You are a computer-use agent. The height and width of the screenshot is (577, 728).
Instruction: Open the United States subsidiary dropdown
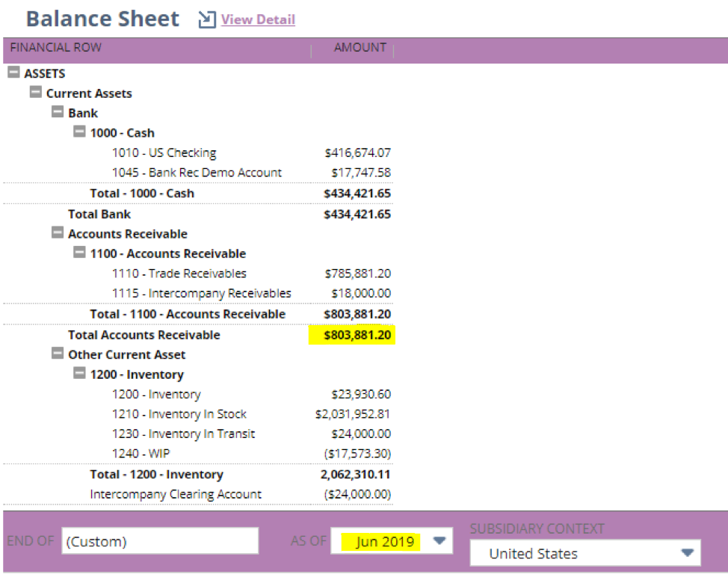pos(687,553)
